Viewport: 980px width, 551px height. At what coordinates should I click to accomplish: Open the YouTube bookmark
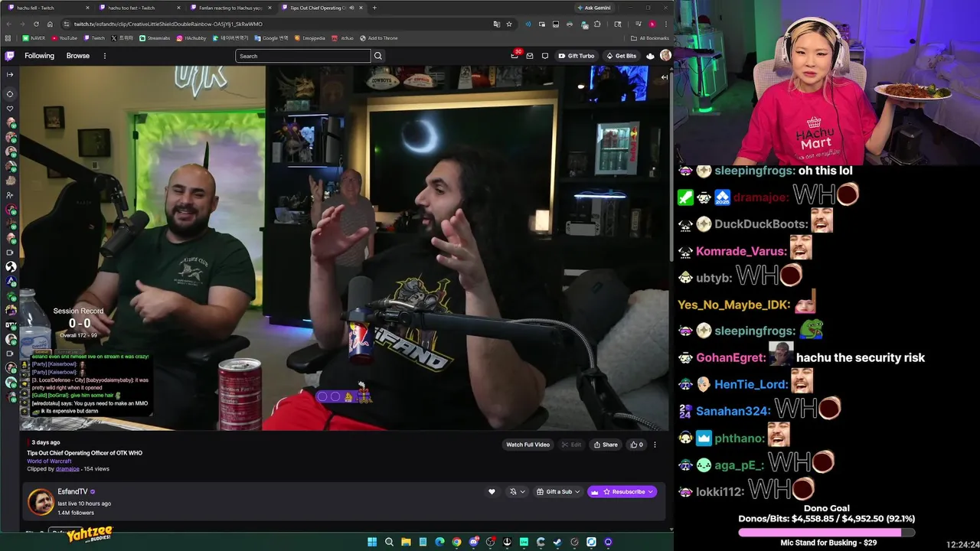click(x=64, y=37)
